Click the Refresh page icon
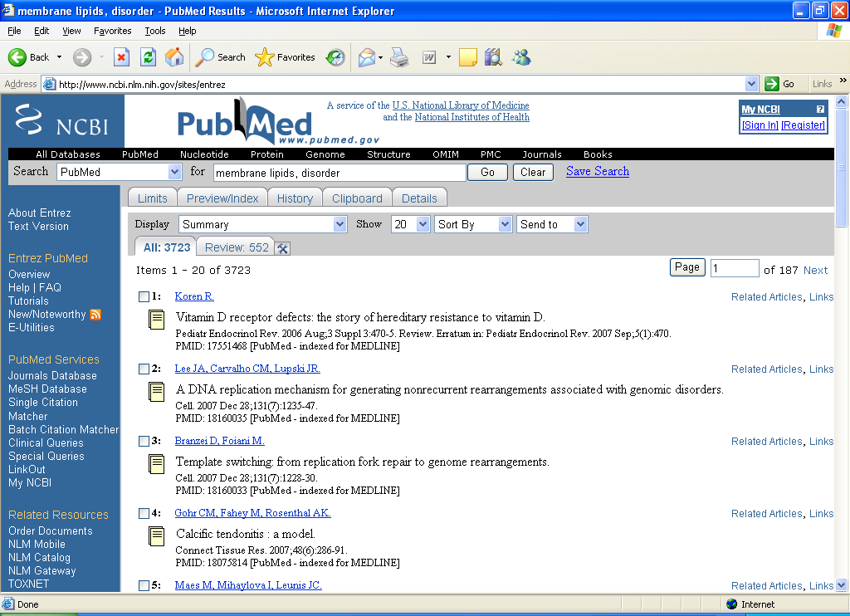The image size is (850, 616). tap(148, 57)
